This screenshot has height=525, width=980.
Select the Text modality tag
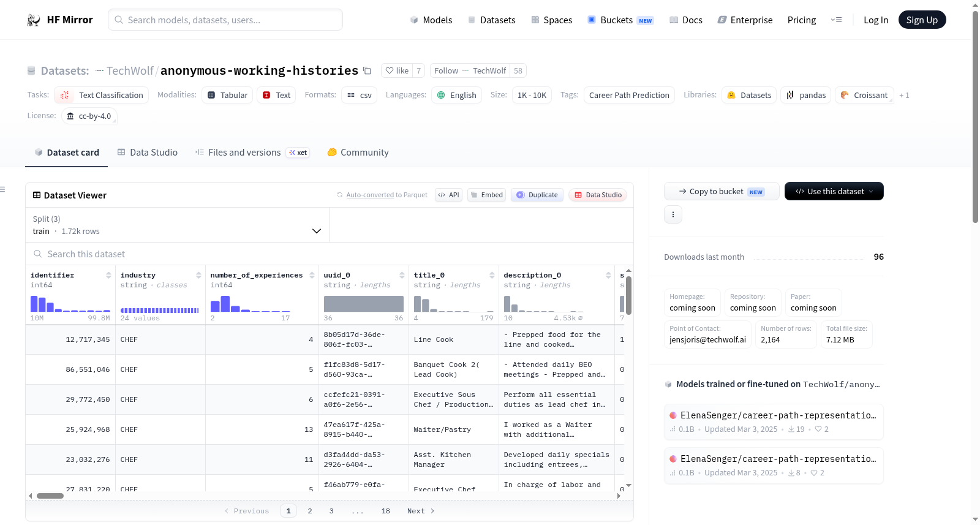276,95
